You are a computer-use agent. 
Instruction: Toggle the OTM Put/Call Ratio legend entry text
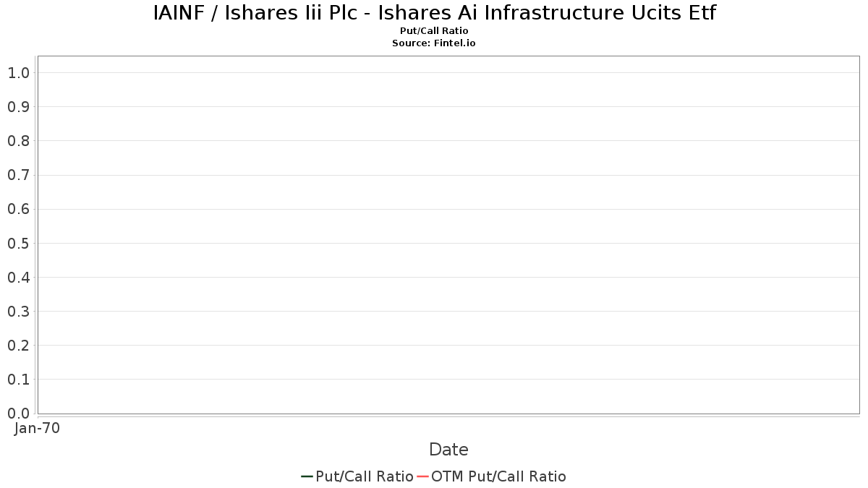click(498, 476)
